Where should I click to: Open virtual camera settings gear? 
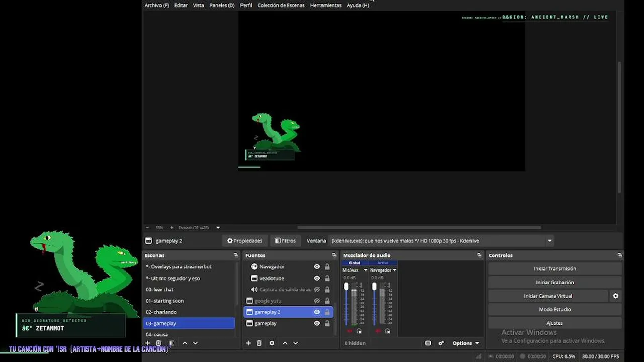[x=615, y=296]
